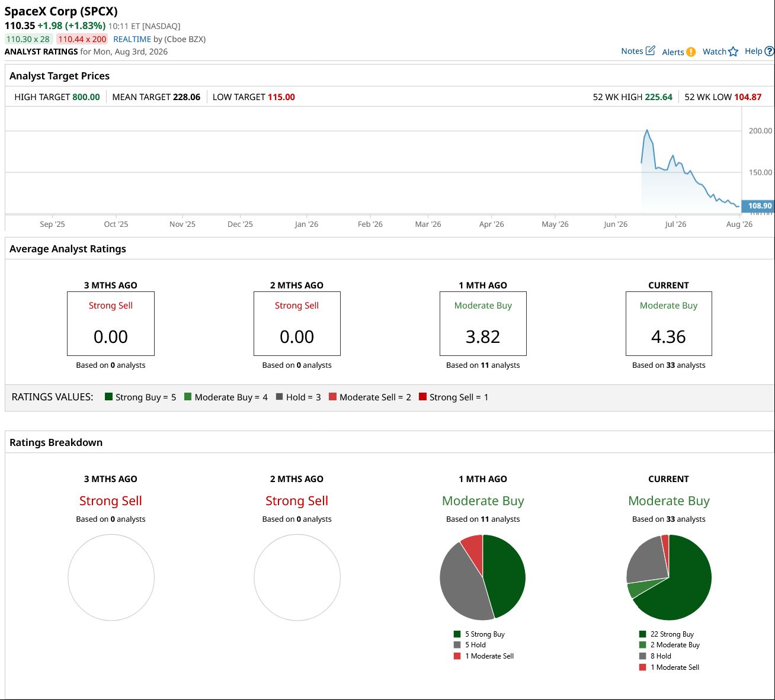Click the 52 WK HIGH 225.64 value
775x700 pixels.
click(659, 97)
